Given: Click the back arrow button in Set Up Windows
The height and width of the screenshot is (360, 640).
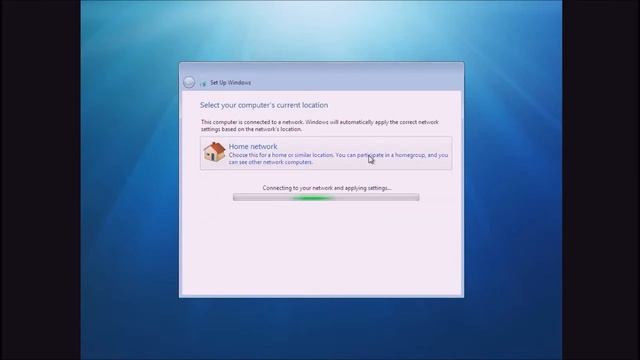Looking at the screenshot, I should click(x=189, y=82).
